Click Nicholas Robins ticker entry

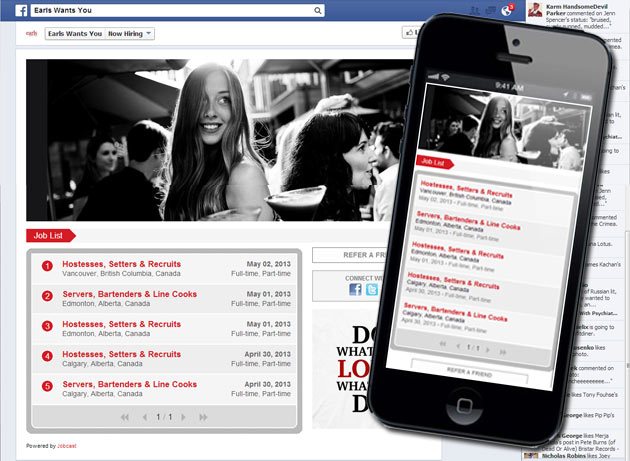point(577,456)
